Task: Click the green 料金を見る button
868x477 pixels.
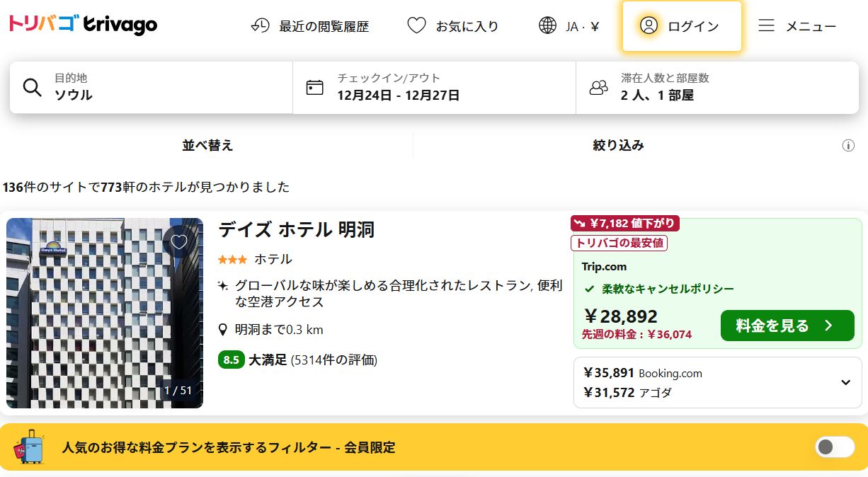Action: [x=787, y=326]
